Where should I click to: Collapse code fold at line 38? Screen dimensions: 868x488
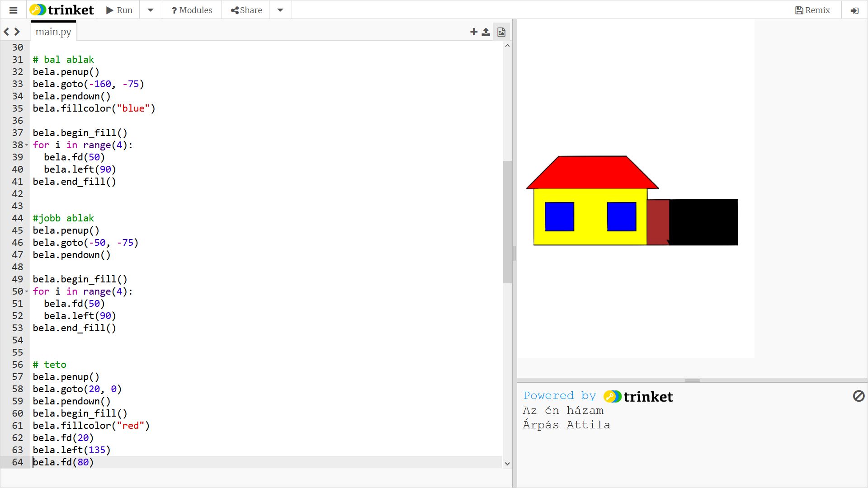pos(27,145)
